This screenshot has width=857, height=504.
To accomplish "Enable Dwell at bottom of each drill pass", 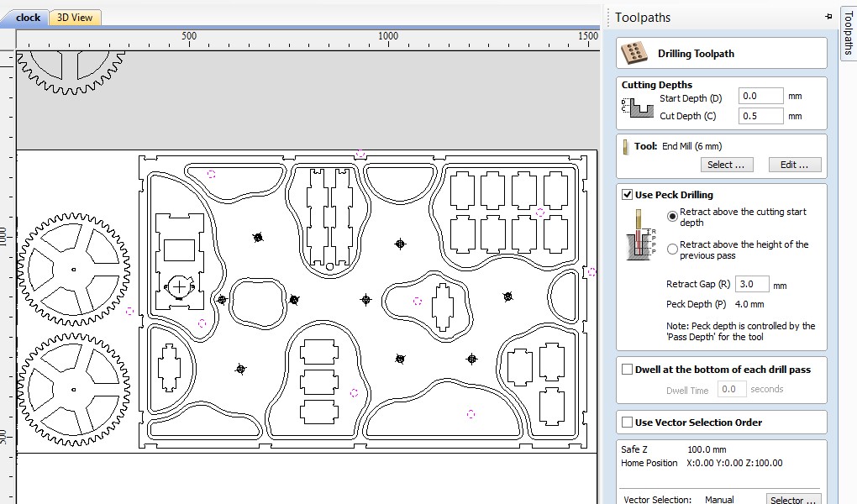I will (627, 370).
